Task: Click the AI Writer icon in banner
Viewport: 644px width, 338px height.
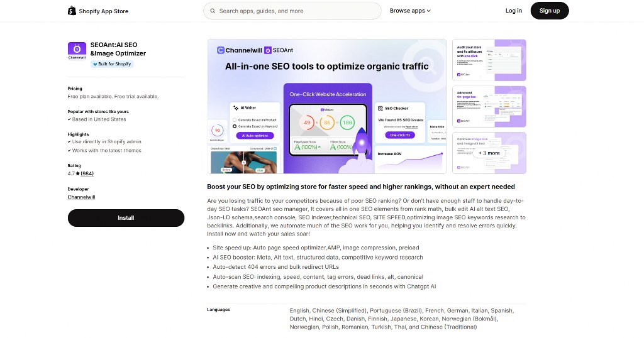Action: pos(236,108)
